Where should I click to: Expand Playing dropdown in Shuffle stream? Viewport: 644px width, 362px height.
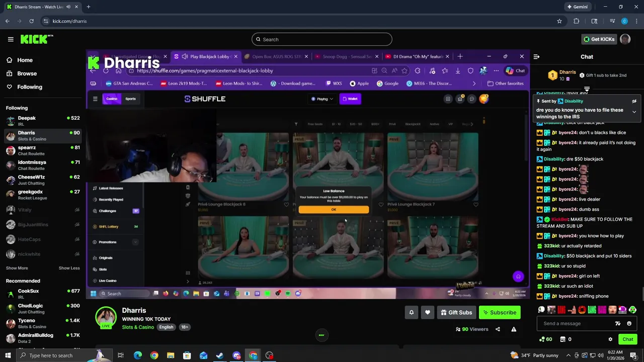pyautogui.click(x=323, y=99)
